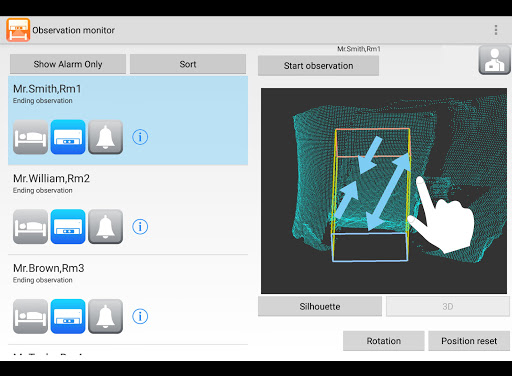Image resolution: width=512 pixels, height=376 pixels.
Task: Switch to Silhouette view
Action: (320, 306)
